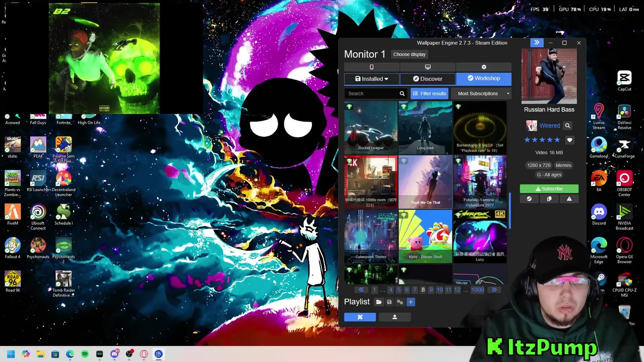The height and width of the screenshot is (362, 644).
Task: Click the CapCut desktop icon
Action: [x=624, y=81]
